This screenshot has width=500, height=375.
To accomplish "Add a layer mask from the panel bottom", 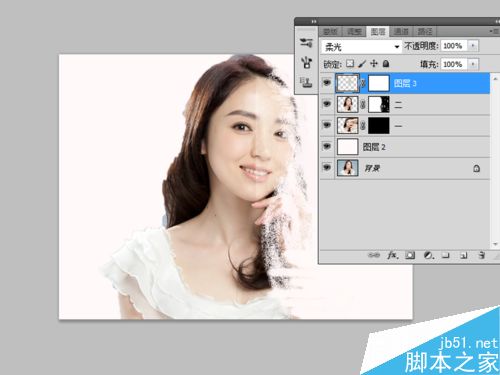I will pyautogui.click(x=410, y=255).
